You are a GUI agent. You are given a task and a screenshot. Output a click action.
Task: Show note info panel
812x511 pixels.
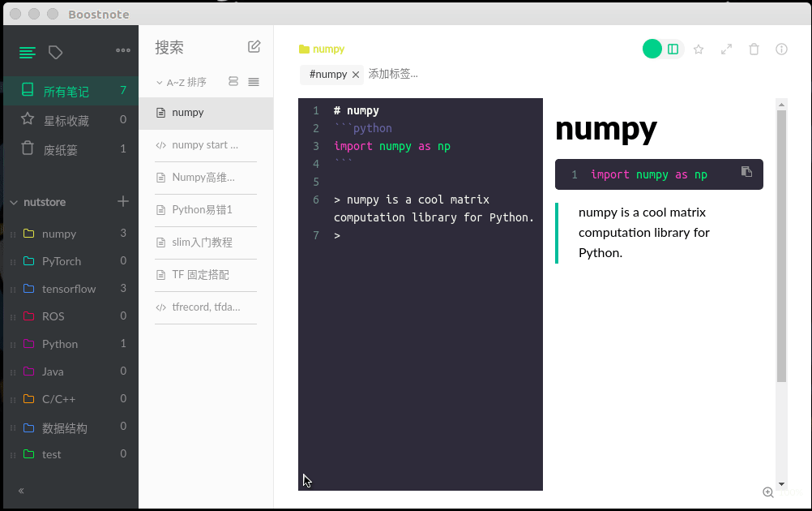pyautogui.click(x=781, y=49)
